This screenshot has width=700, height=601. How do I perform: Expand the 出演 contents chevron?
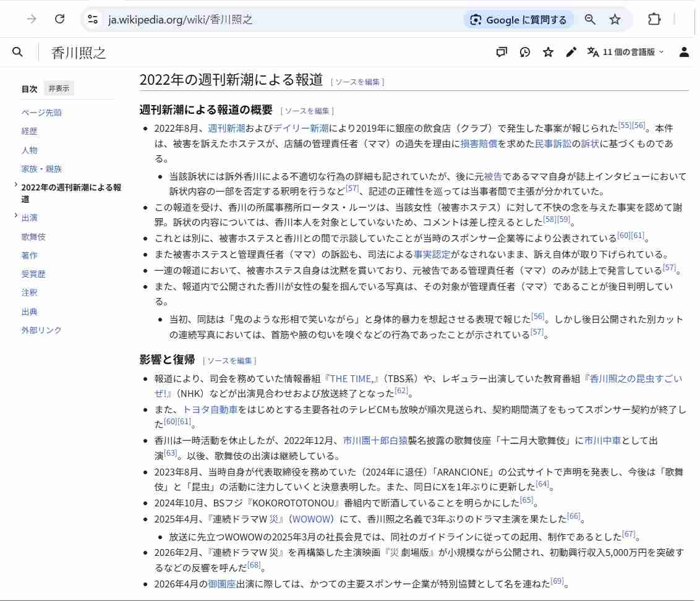coord(16,215)
